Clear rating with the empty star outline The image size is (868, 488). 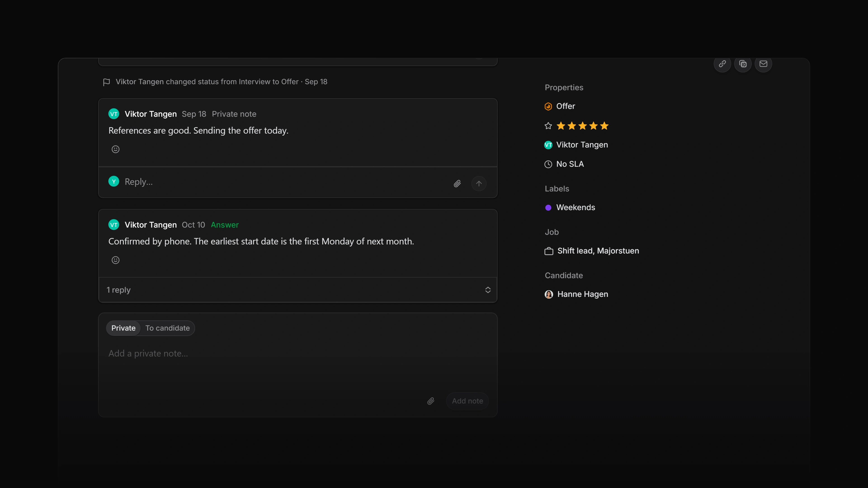pos(548,126)
